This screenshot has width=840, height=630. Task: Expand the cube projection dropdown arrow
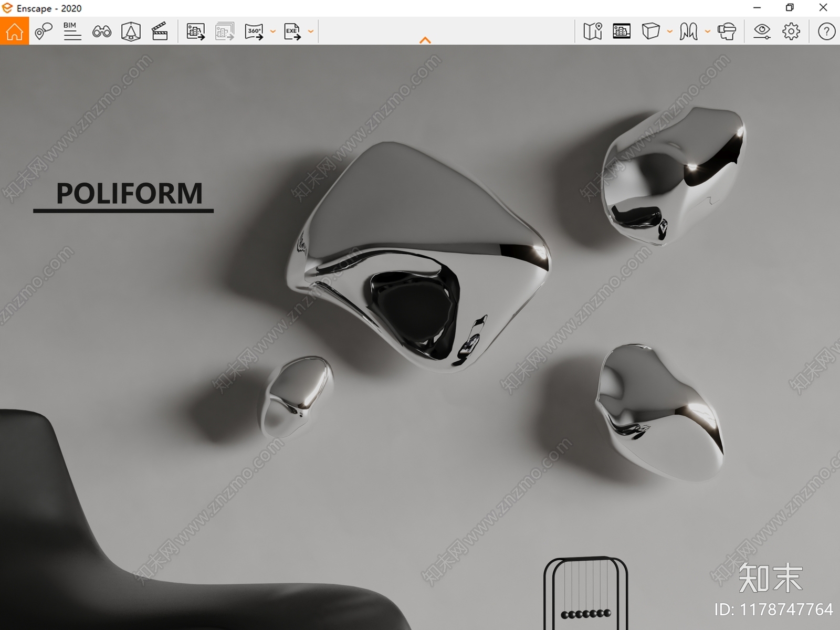pyautogui.click(x=669, y=32)
